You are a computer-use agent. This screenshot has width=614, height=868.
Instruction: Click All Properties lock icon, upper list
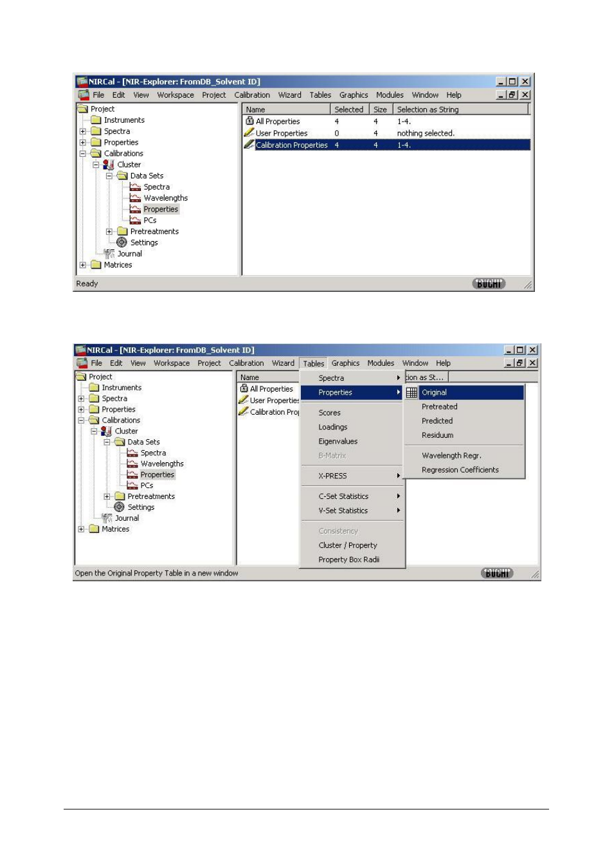[249, 121]
